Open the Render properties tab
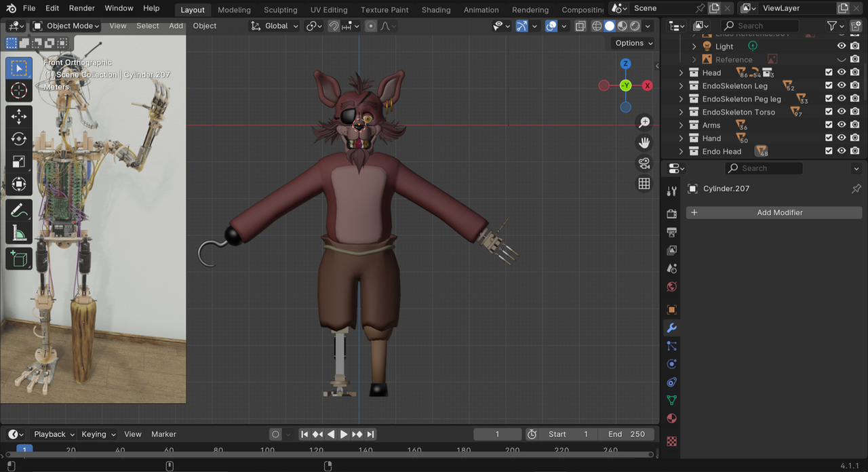Viewport: 868px width, 472px height. 671,214
